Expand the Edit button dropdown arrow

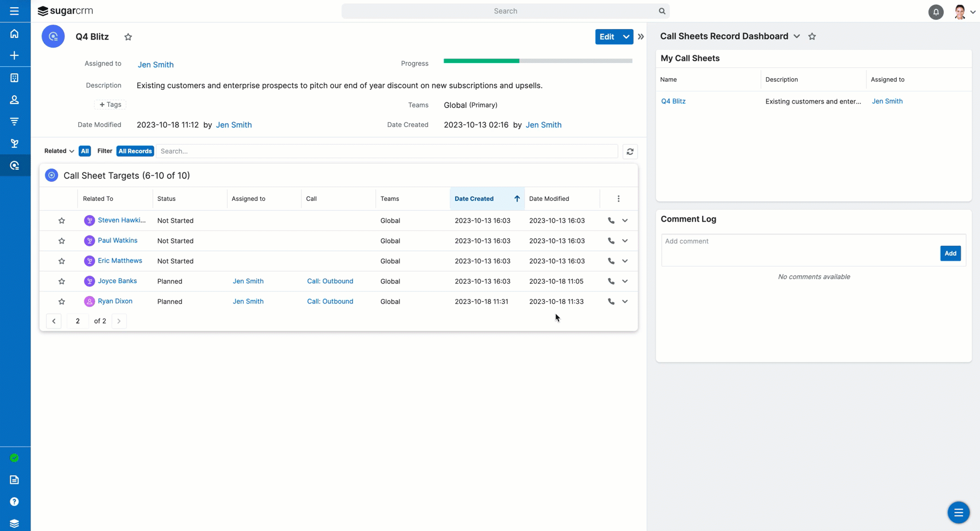click(626, 37)
